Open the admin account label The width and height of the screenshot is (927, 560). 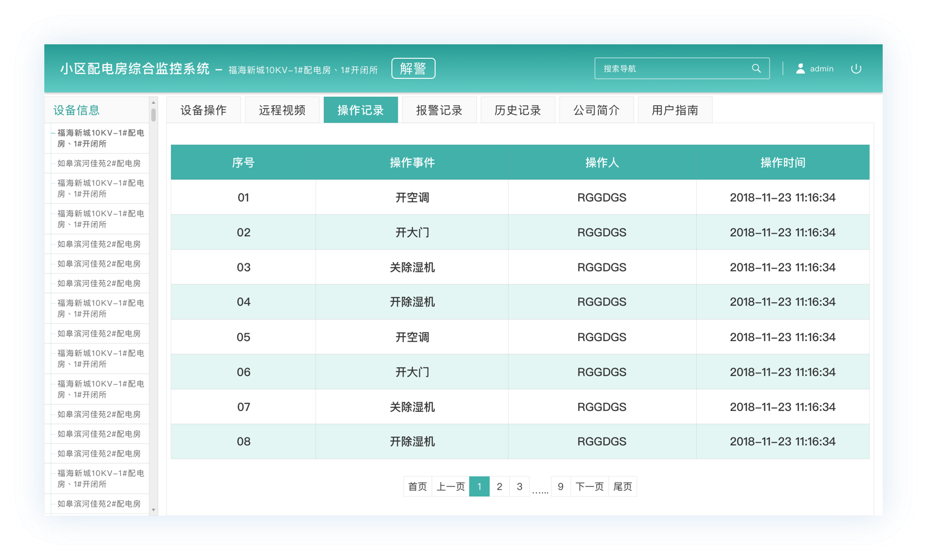tap(822, 69)
